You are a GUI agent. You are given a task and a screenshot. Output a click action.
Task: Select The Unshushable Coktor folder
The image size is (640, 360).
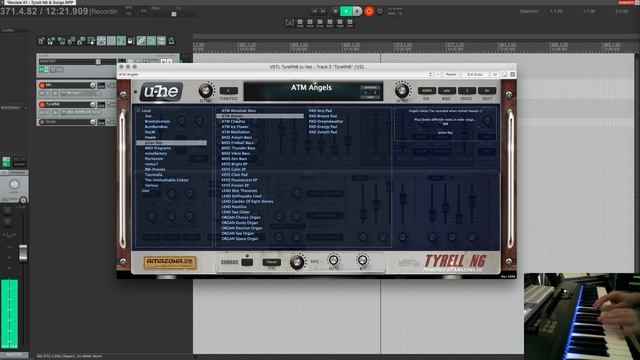click(x=167, y=180)
